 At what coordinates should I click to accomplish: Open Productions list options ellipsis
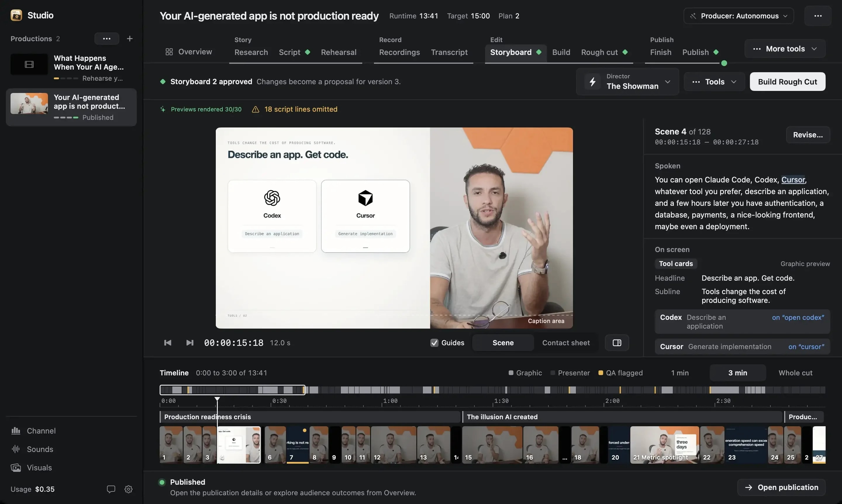(107, 39)
